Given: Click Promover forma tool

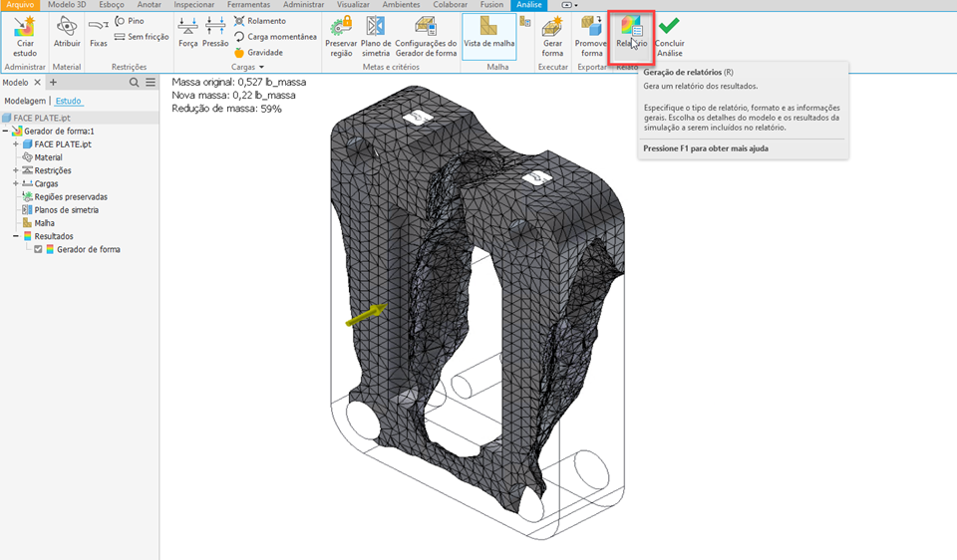Looking at the screenshot, I should (x=590, y=37).
